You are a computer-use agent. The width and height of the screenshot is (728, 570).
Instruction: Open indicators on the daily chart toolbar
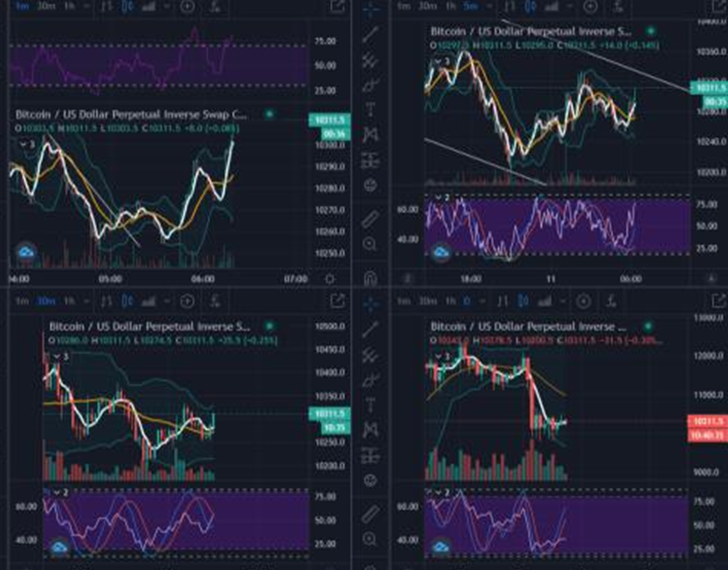point(544,302)
